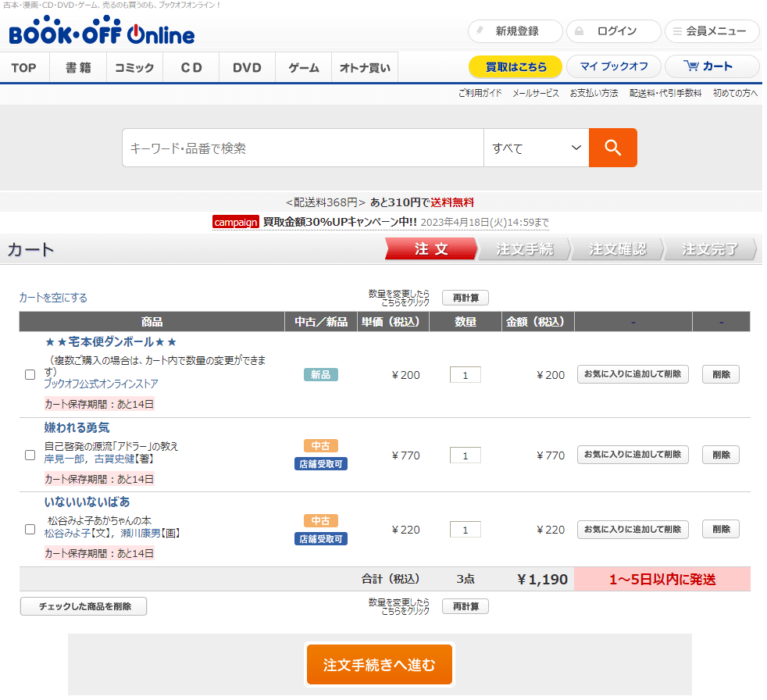Screen dimensions: 767x700
Task: Move 宅本便ダンボール to favorites and delete
Action: [633, 374]
